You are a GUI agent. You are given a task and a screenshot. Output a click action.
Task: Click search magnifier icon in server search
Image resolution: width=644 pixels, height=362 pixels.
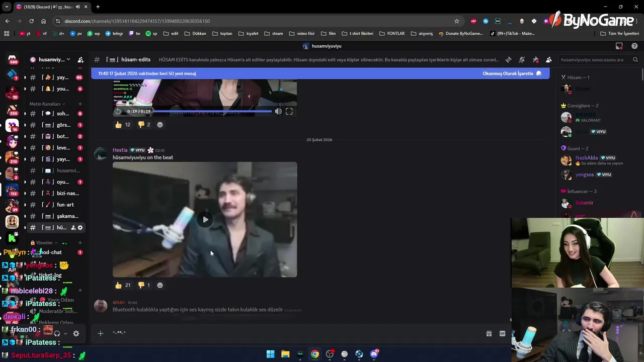tap(635, 59)
